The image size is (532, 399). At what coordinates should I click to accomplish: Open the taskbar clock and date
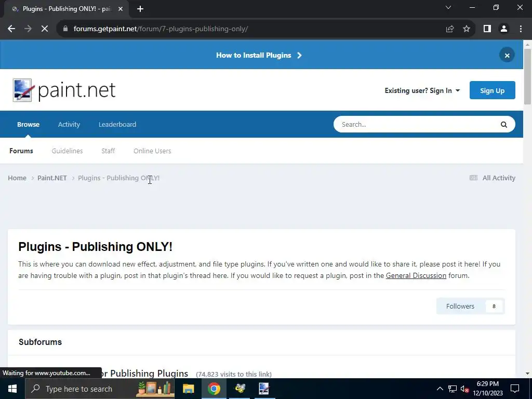tap(487, 389)
